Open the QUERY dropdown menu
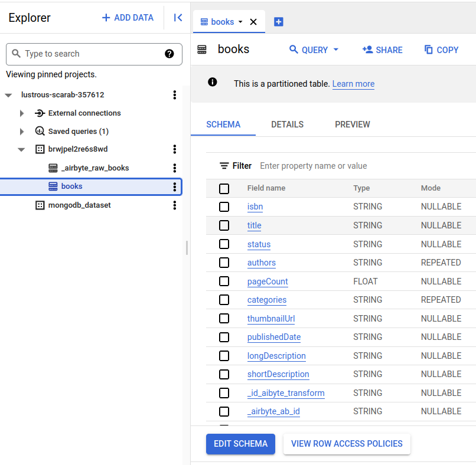476x465 pixels. [x=314, y=50]
